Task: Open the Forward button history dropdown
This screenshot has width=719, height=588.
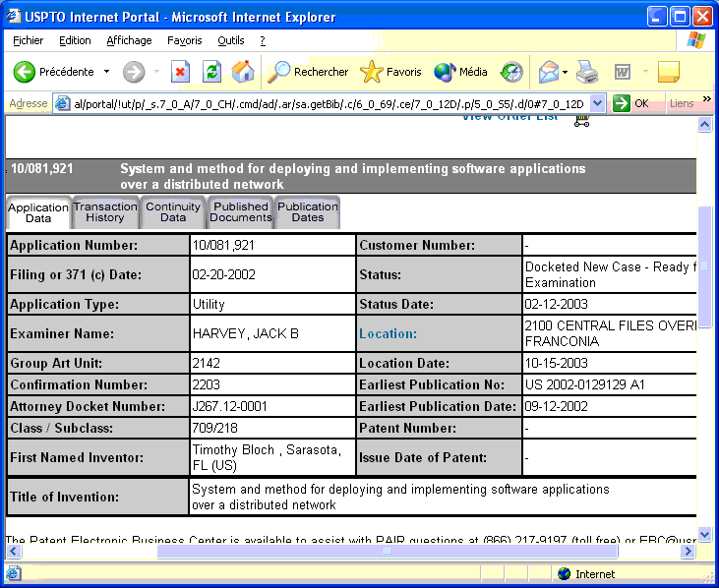Action: click(x=156, y=72)
